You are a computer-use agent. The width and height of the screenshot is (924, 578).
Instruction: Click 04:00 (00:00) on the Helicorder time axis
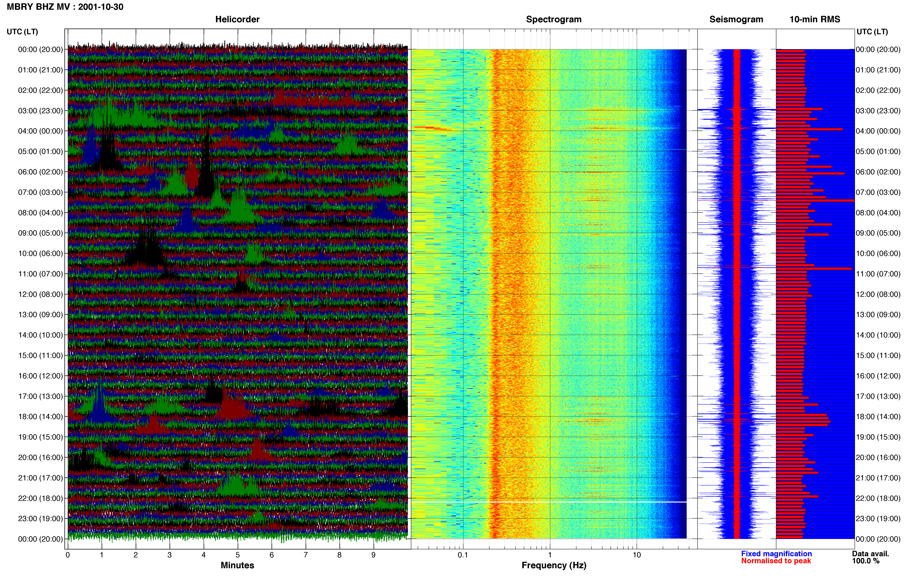[x=41, y=131]
